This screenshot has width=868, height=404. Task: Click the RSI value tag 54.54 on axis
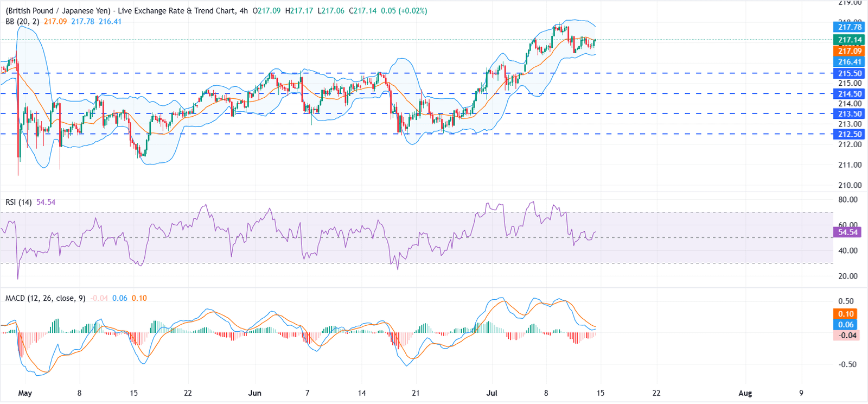(x=847, y=232)
